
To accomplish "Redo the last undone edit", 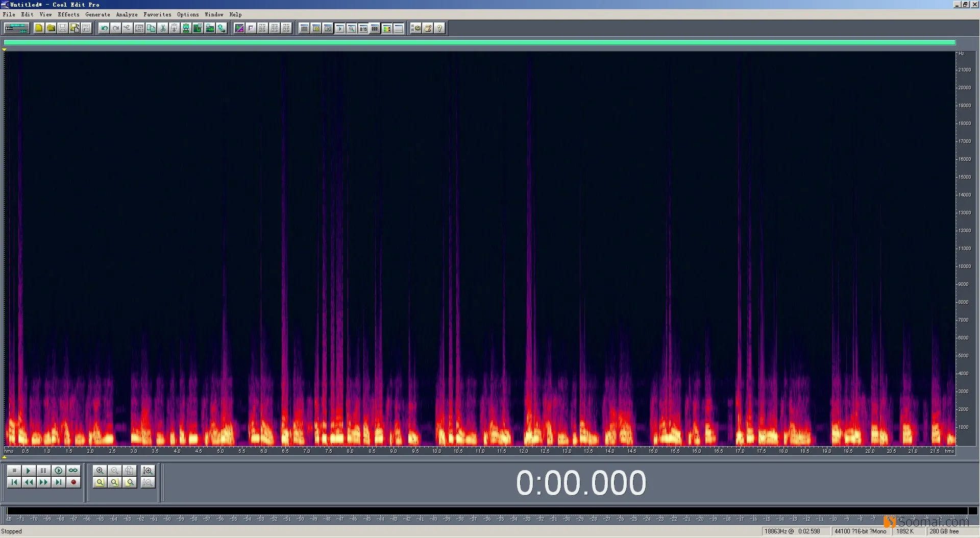I will click(116, 28).
